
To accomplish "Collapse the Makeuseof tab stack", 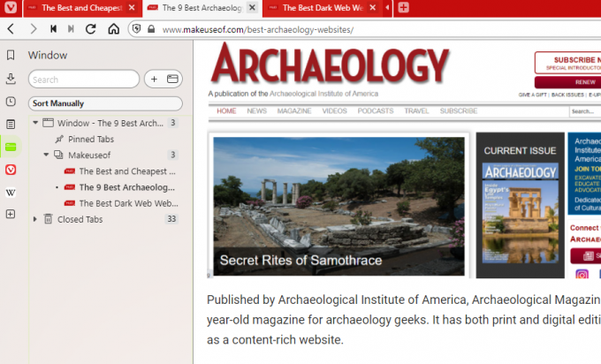I will click(46, 155).
